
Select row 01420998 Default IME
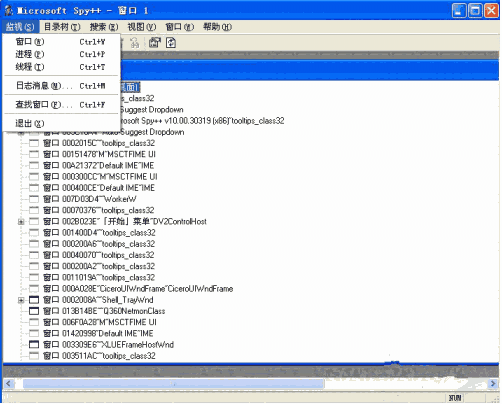pos(98,334)
